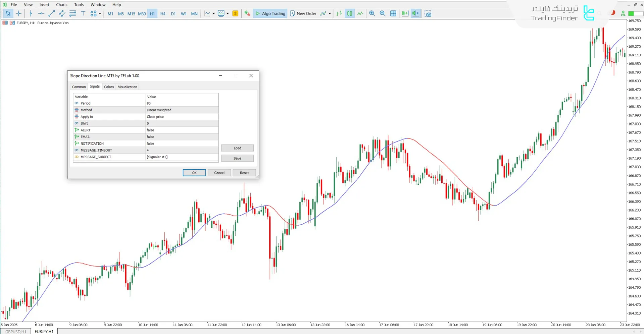The height and width of the screenshot is (334, 644).
Task: Switch to the GBPUSD,H1 chart
Action: pyautogui.click(x=15, y=331)
